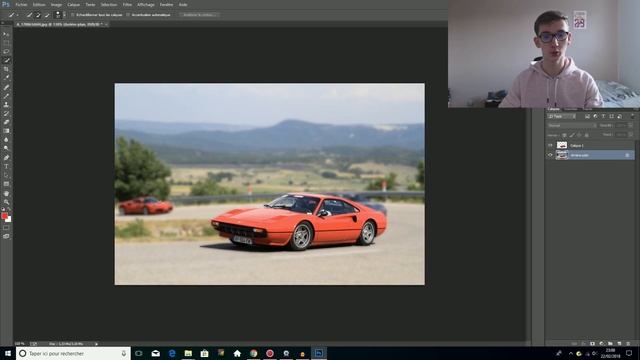The width and height of the screenshot is (640, 360).
Task: Open the Edition menu
Action: pos(39,4)
